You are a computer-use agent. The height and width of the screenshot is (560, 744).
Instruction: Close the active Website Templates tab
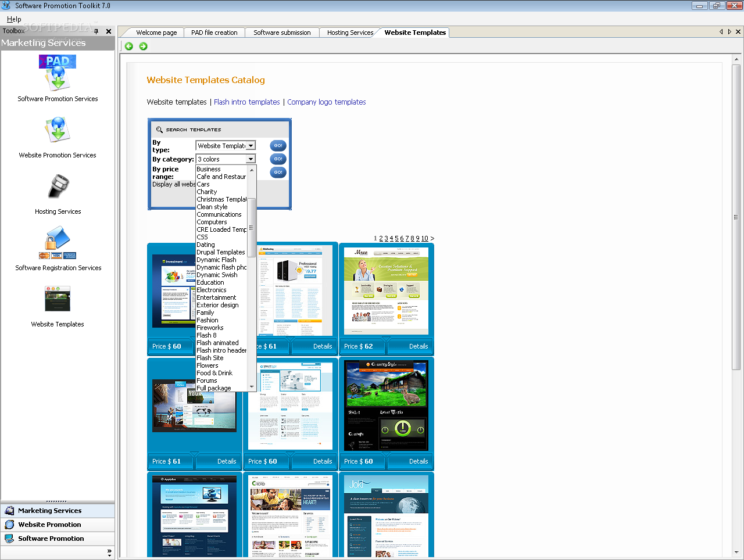[x=739, y=32]
